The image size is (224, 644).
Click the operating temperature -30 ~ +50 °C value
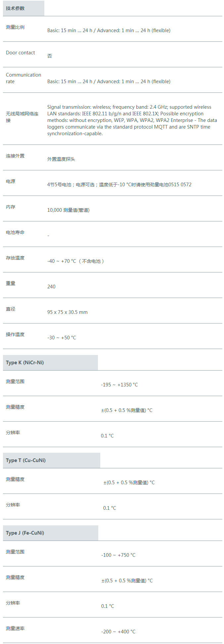coord(62,338)
